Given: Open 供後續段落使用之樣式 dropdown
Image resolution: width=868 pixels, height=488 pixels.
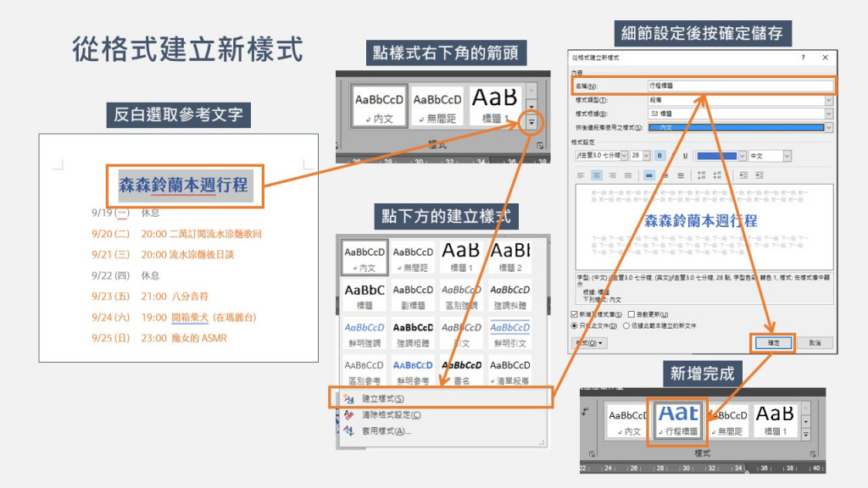Looking at the screenshot, I should 828,127.
